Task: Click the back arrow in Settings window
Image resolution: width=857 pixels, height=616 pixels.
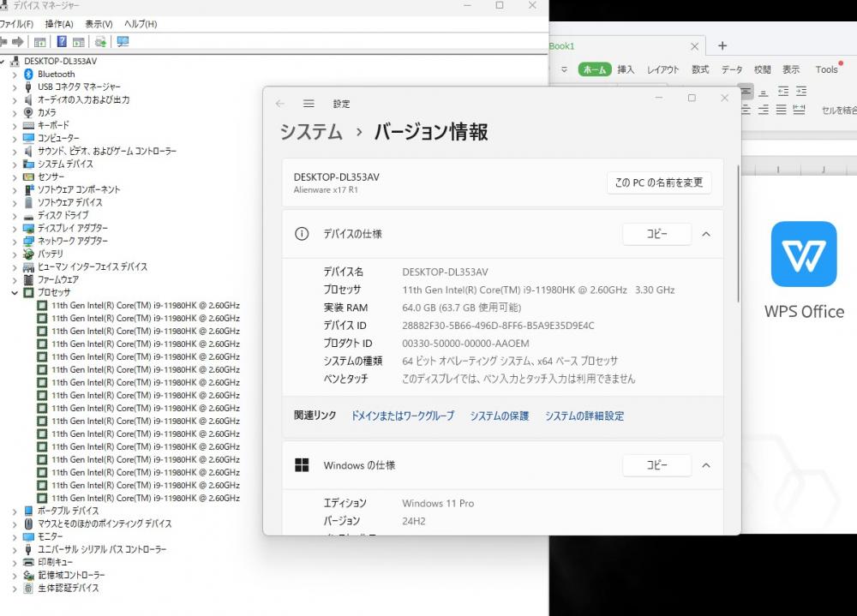Action: 280,104
